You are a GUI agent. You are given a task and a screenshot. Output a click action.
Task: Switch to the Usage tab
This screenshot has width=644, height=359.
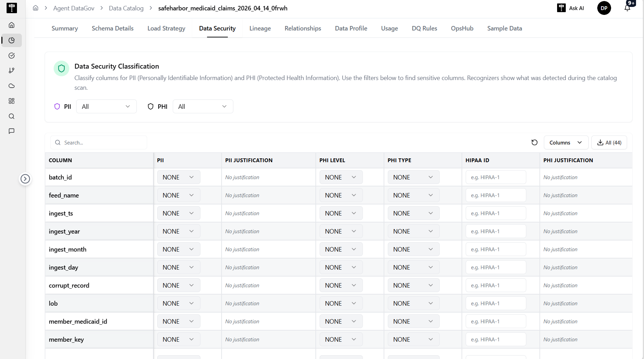click(390, 28)
